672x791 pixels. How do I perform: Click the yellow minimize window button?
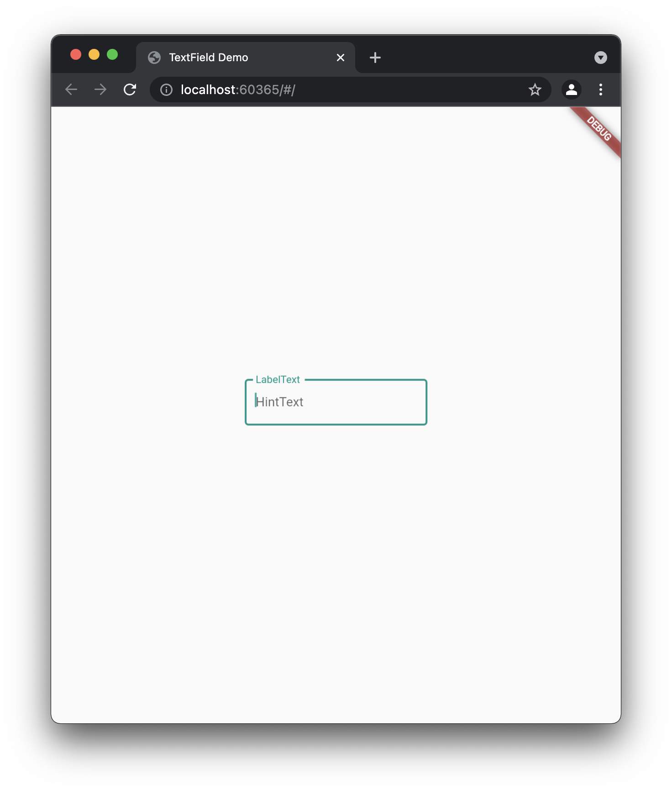pyautogui.click(x=94, y=55)
